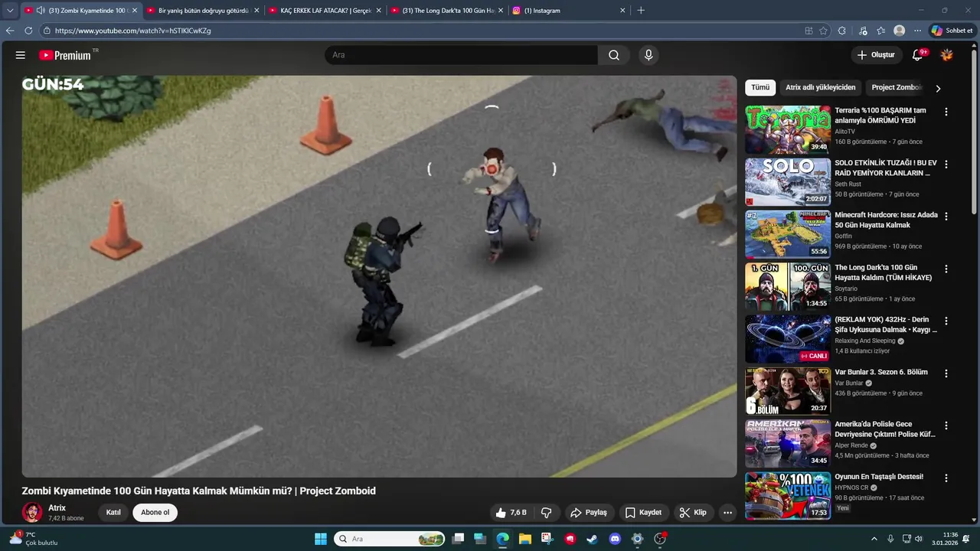This screenshot has height=551, width=980.
Task: Open SOLO ETKİNLİK TUZAĞI video thumbnail
Action: pos(788,181)
